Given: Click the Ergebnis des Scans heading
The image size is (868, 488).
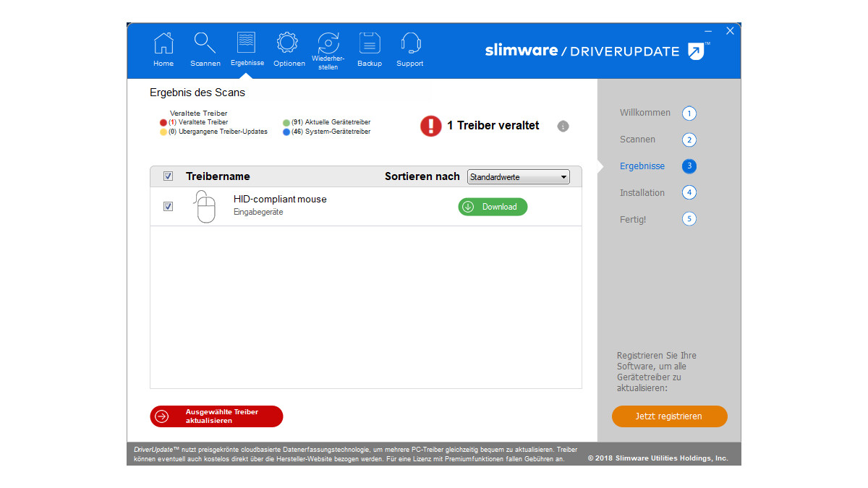Looking at the screenshot, I should (x=197, y=93).
